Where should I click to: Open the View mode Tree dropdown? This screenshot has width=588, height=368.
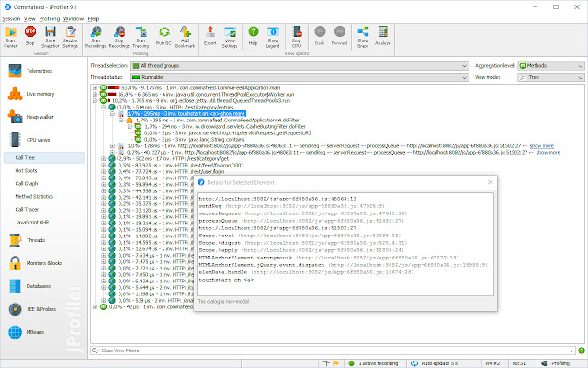(551, 77)
